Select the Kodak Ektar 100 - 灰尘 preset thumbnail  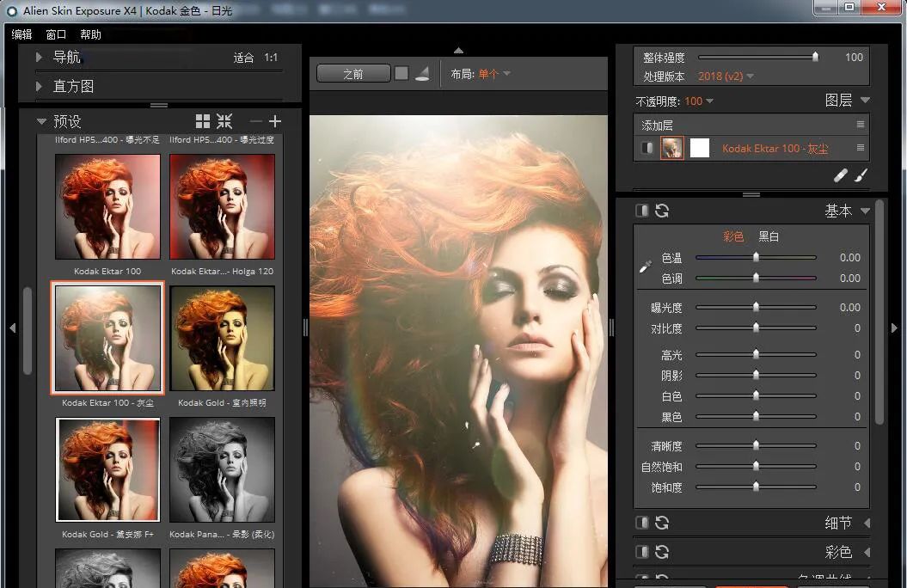107,338
